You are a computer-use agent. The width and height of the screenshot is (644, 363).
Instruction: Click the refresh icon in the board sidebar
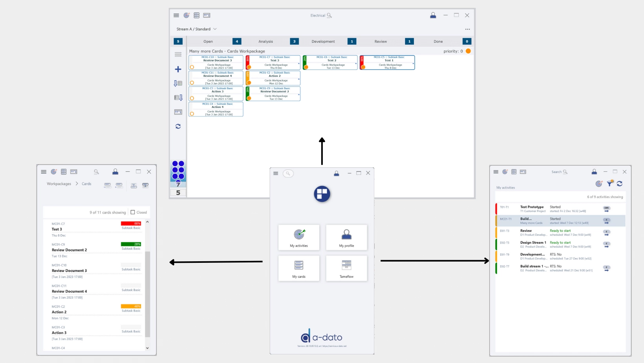click(x=178, y=126)
